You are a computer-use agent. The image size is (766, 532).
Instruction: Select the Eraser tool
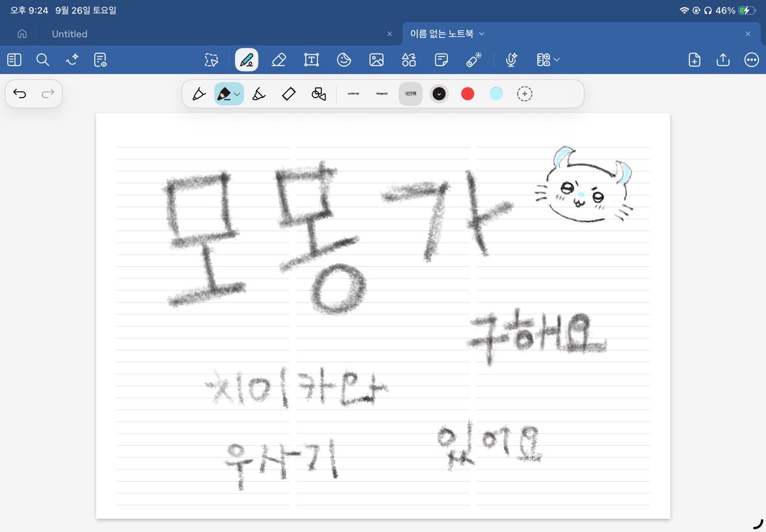279,60
